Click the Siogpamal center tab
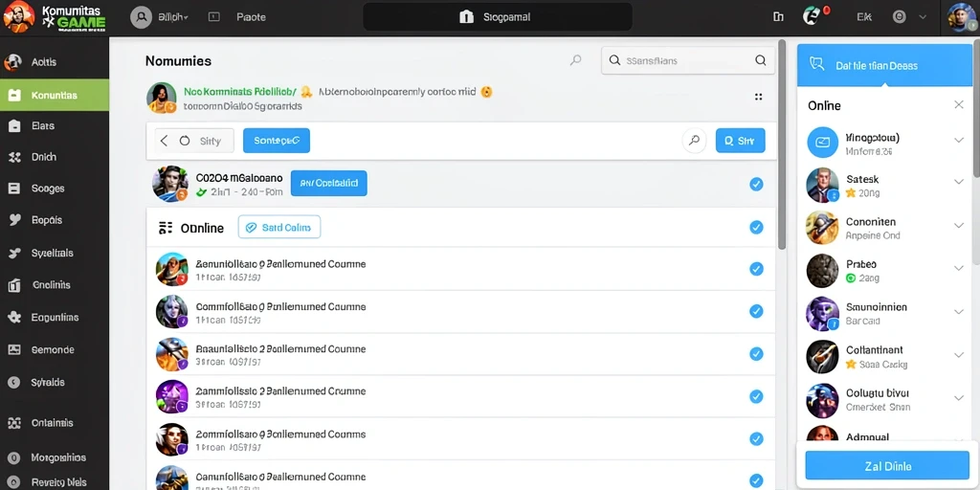This screenshot has width=980, height=490. pos(498,17)
